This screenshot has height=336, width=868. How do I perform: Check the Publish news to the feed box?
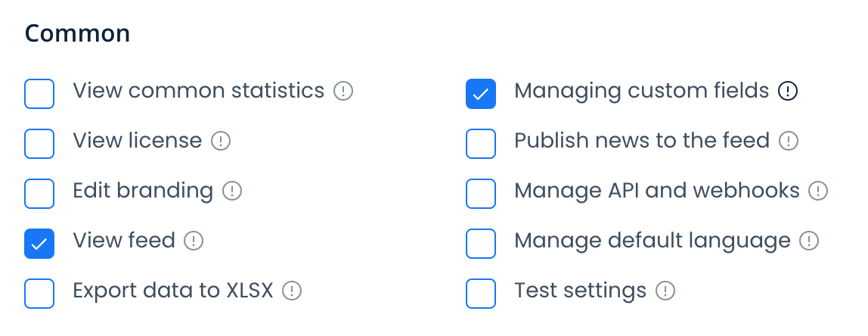point(481,144)
